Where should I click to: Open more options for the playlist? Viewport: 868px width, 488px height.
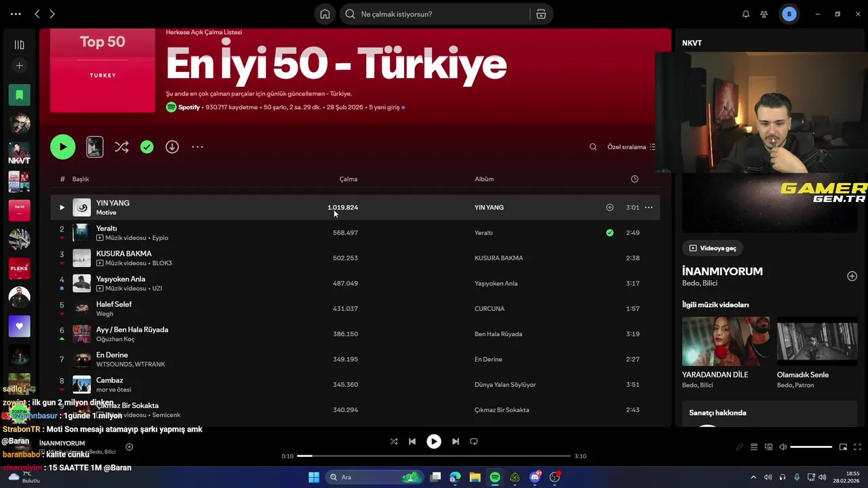197,146
